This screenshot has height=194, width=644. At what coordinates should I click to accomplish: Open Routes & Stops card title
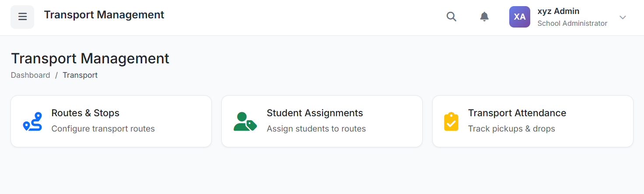point(85,113)
